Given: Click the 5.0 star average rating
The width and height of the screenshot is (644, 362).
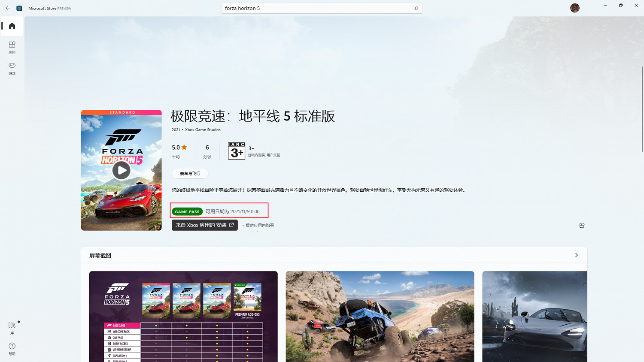Looking at the screenshot, I should point(179,148).
